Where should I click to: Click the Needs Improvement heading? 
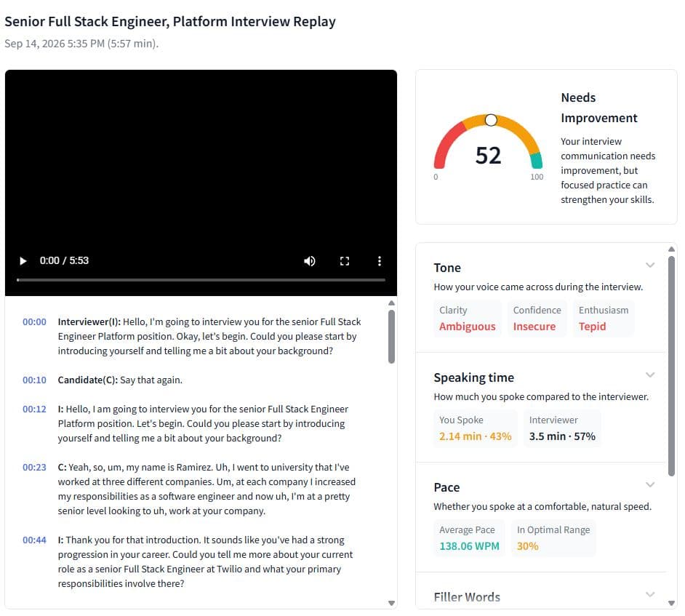(x=599, y=108)
